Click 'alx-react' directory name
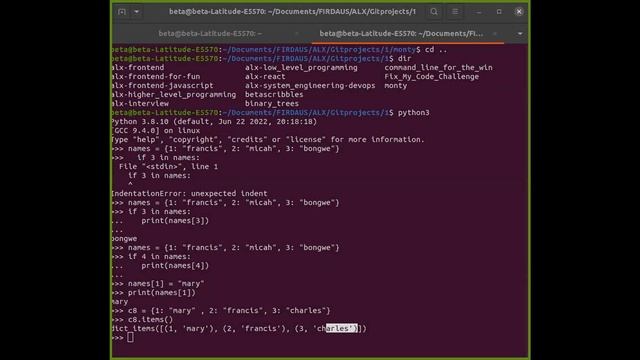640x360 pixels. point(265,77)
